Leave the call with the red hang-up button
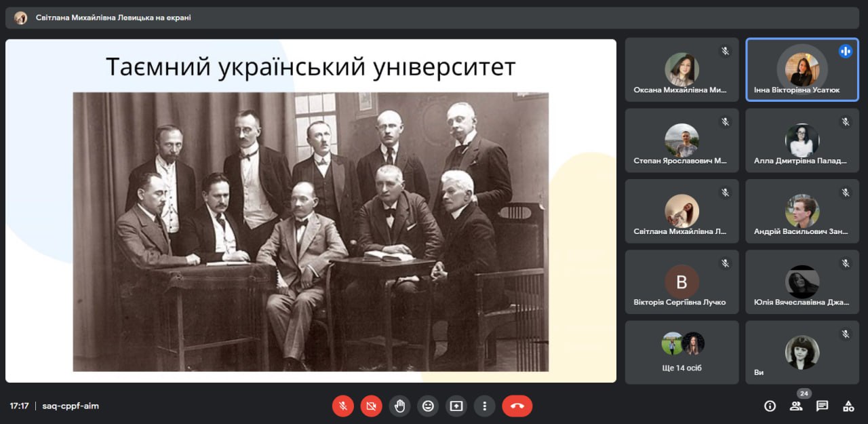 point(517,406)
